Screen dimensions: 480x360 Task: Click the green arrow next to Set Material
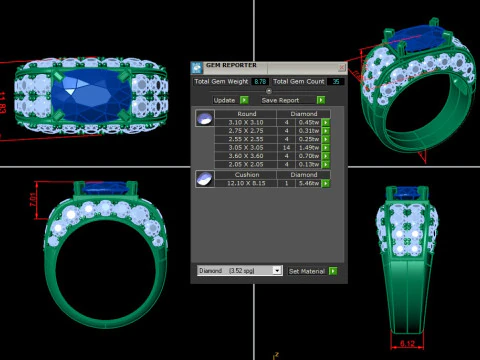pos(333,271)
